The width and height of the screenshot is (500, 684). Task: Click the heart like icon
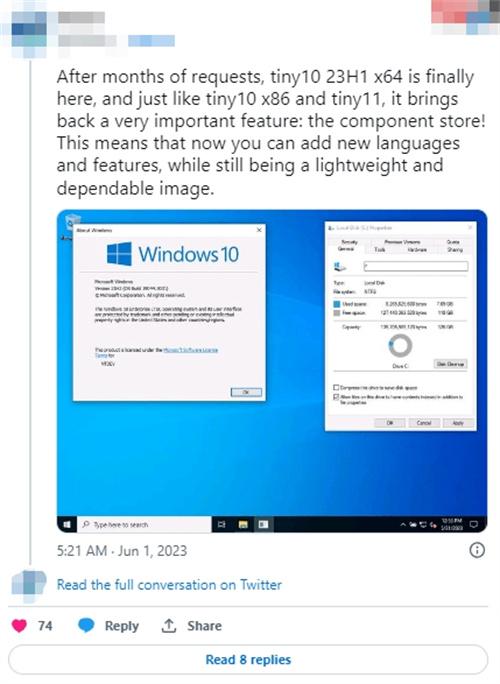(19, 626)
